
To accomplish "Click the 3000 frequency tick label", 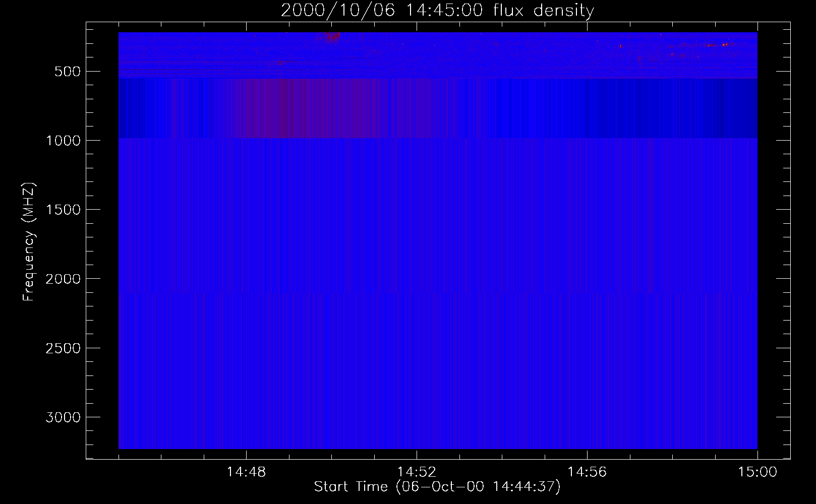I will [x=63, y=417].
